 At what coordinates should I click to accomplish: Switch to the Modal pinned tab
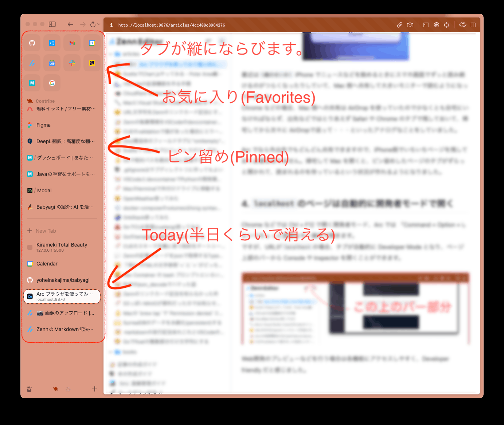click(62, 190)
